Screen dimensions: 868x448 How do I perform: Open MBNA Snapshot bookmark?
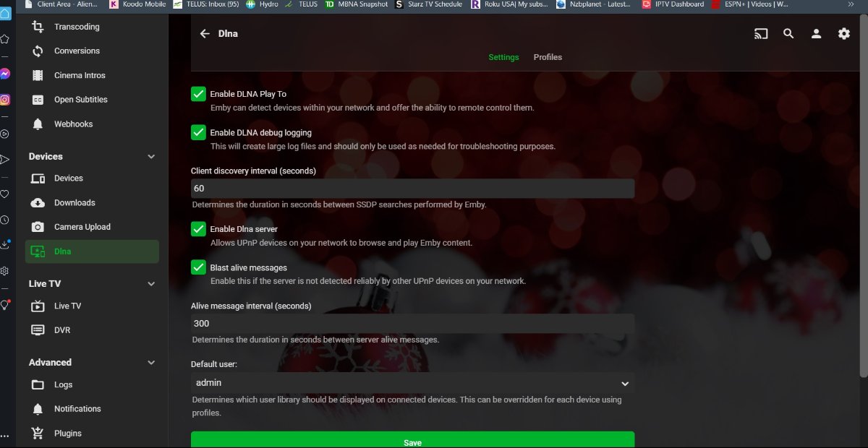coord(357,4)
